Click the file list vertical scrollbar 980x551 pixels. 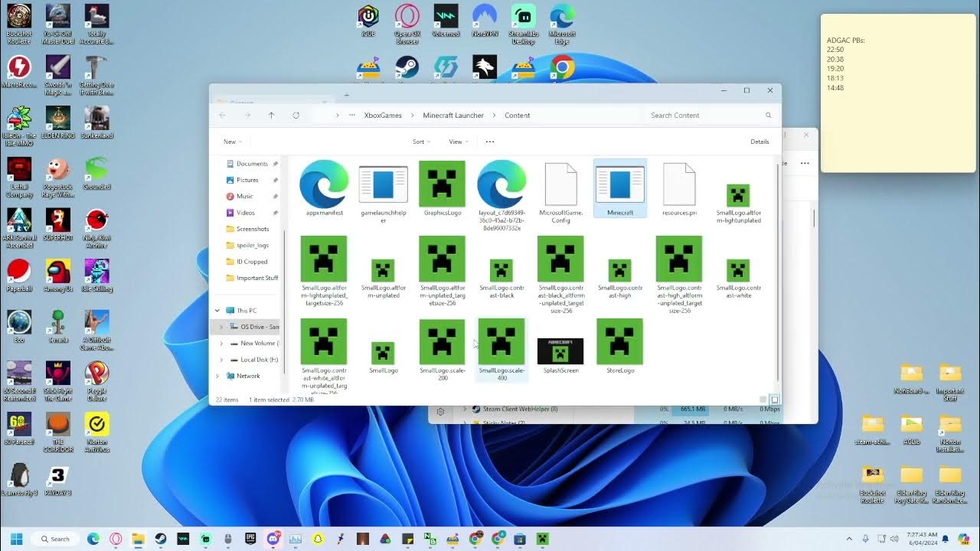(778, 272)
